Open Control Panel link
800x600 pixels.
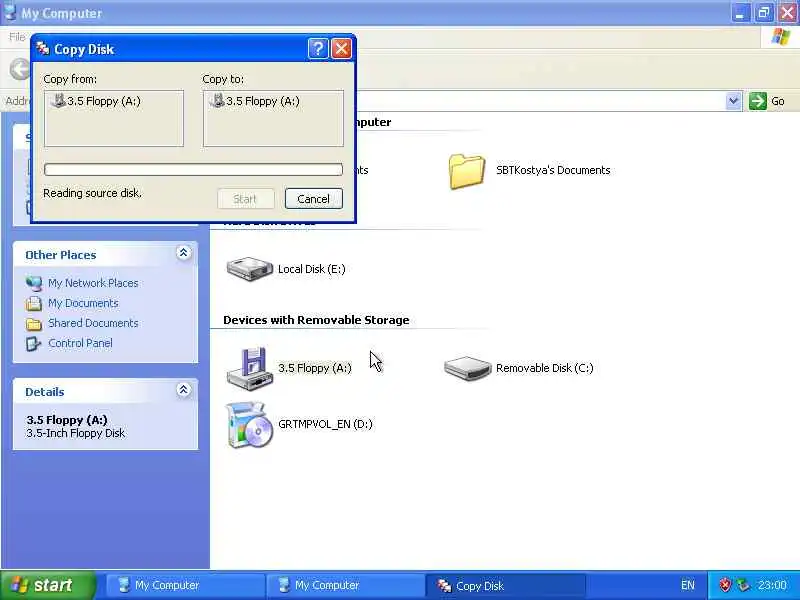(80, 343)
